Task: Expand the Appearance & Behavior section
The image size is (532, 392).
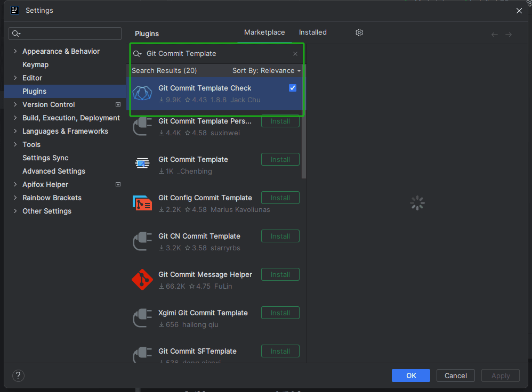Action: [x=15, y=52]
